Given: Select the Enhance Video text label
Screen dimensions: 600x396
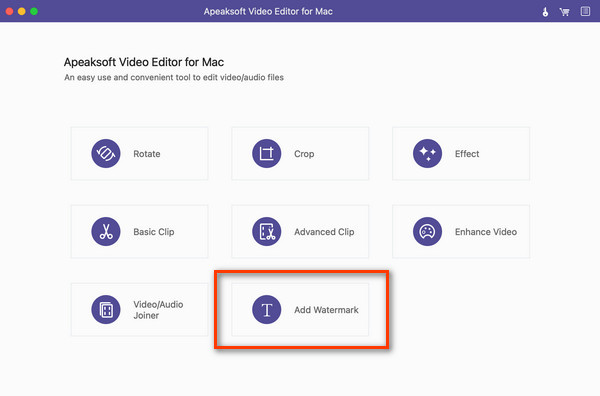Looking at the screenshot, I should click(x=486, y=232).
